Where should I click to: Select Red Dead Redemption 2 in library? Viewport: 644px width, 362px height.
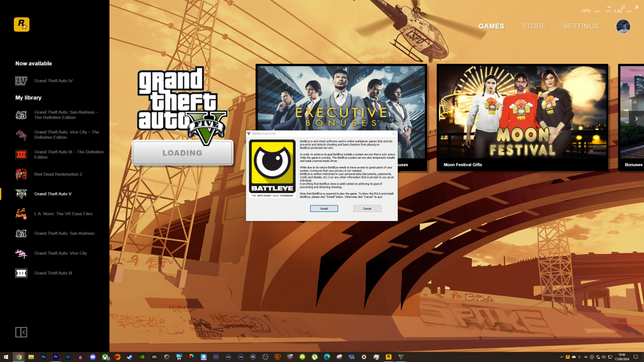coord(57,174)
